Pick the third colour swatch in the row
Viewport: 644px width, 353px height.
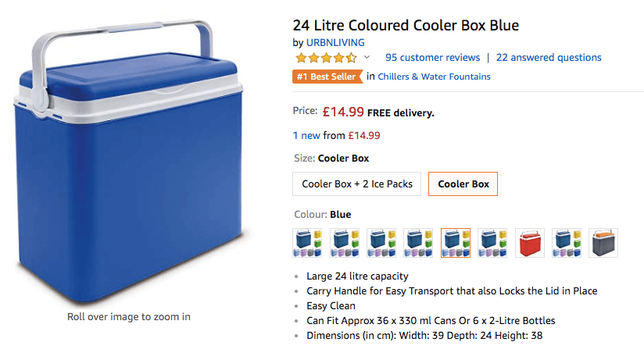pos(381,243)
